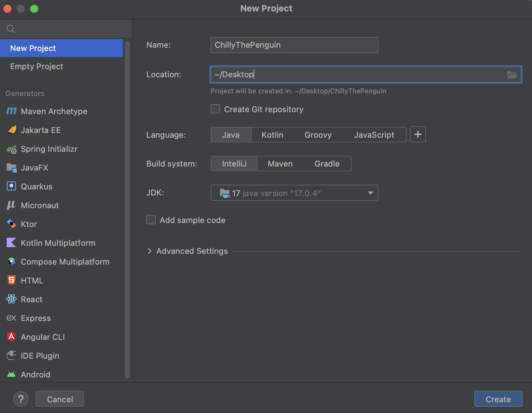Choose IntelliJ build system
Viewport: 532px width, 413px height.
[234, 164]
